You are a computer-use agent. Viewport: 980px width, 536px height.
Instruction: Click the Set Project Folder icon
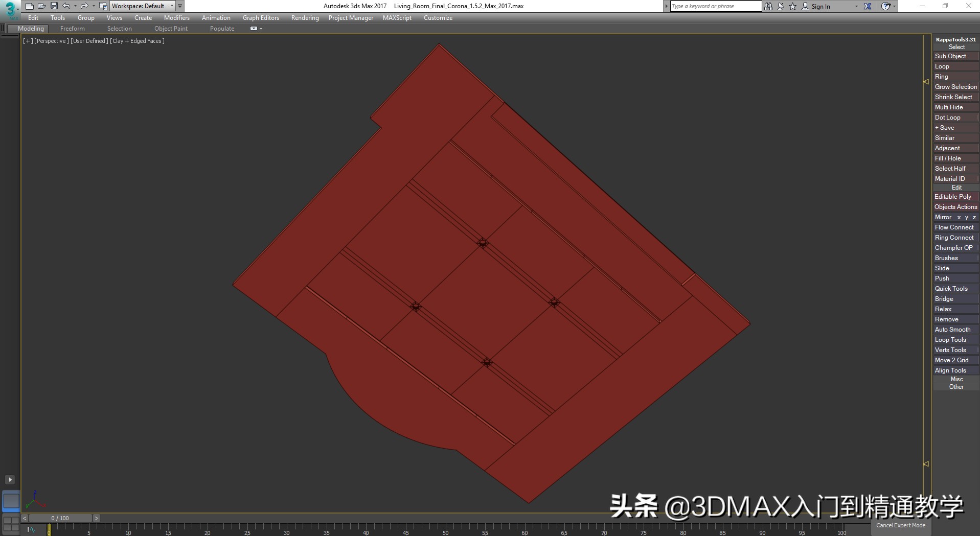point(103,6)
